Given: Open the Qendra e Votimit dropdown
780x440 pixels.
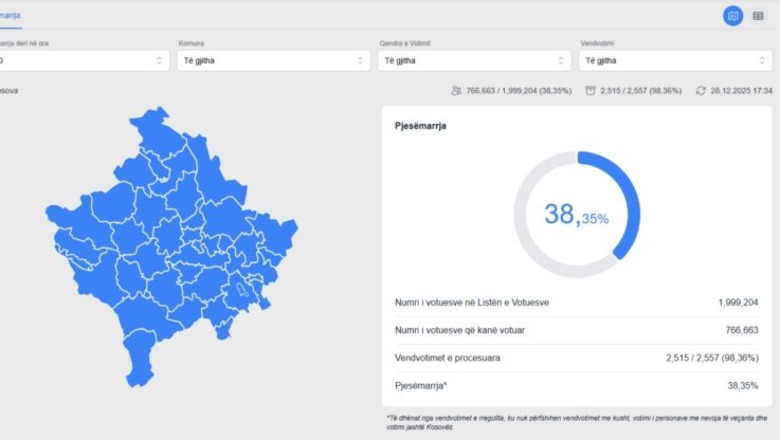Looking at the screenshot, I should tap(474, 61).
